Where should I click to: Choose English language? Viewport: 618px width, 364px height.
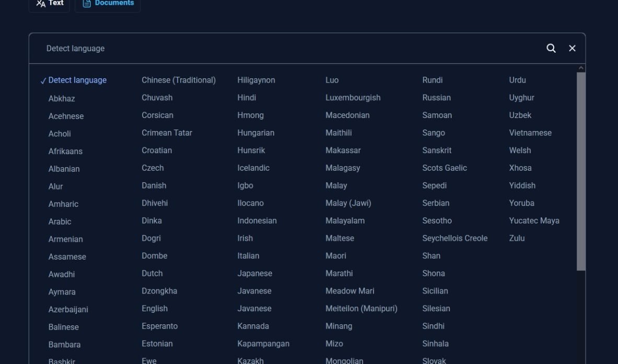[155, 309]
